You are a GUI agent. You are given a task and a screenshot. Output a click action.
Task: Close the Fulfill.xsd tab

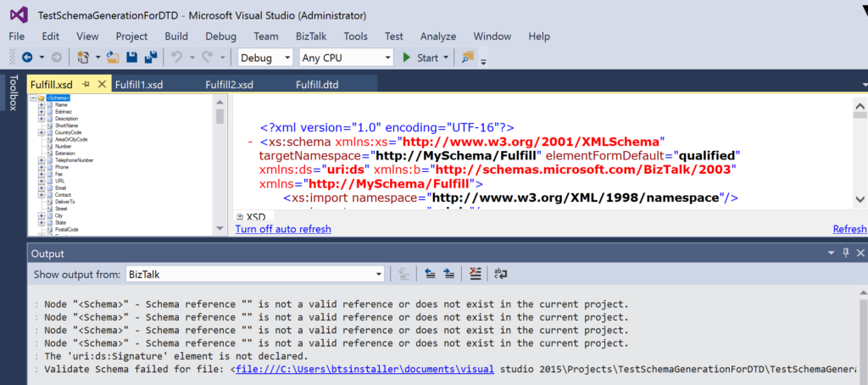click(x=102, y=84)
